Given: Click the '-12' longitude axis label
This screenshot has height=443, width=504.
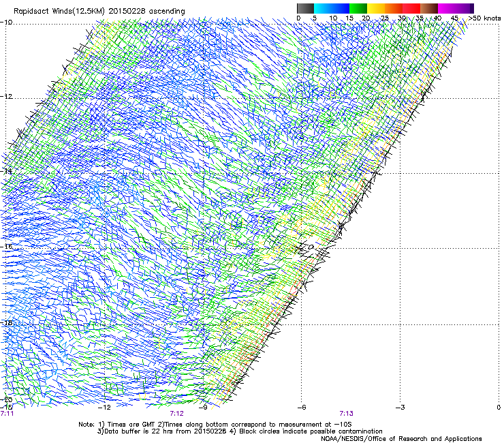Looking at the screenshot, I should 105,408.
